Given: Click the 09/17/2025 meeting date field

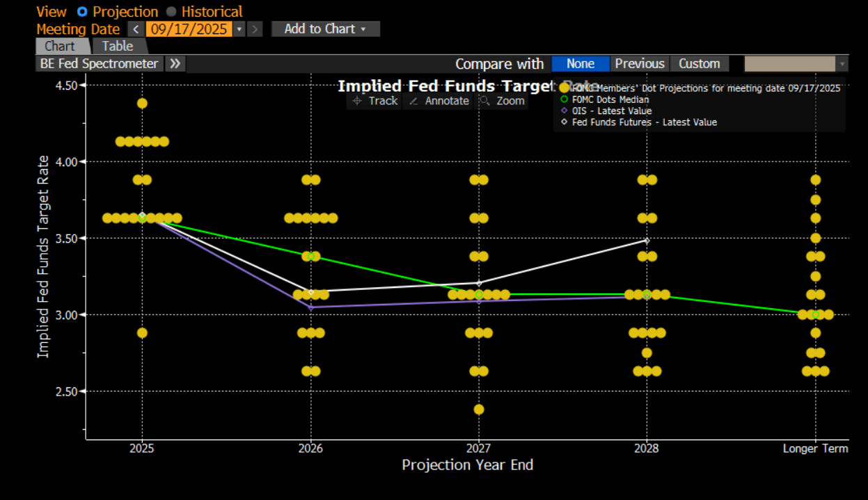Looking at the screenshot, I should pos(189,29).
